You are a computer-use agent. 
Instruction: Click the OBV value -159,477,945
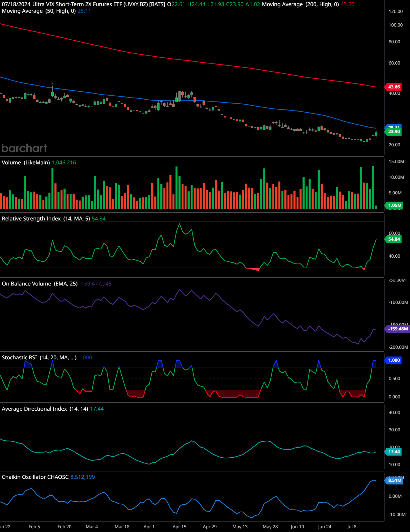point(95,284)
